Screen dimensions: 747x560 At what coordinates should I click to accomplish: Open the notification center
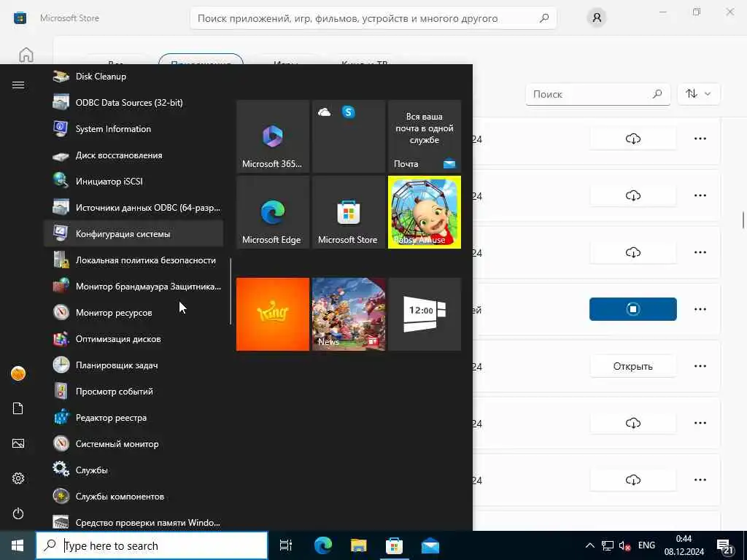coord(724,547)
